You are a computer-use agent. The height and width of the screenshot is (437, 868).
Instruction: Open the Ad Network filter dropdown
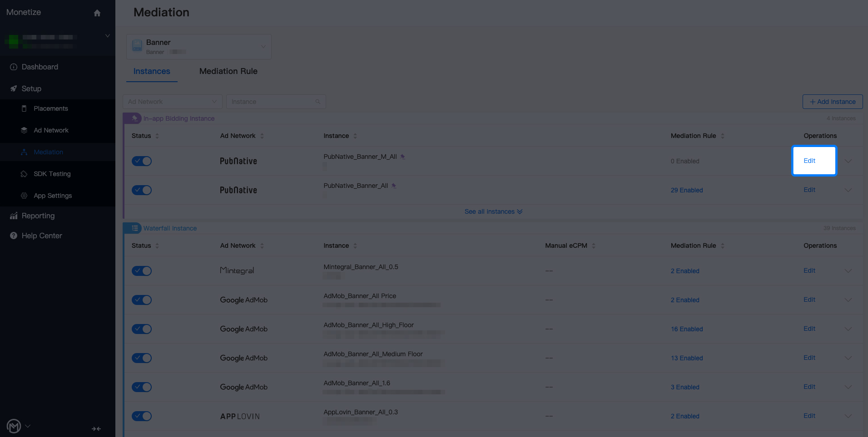pyautogui.click(x=173, y=102)
